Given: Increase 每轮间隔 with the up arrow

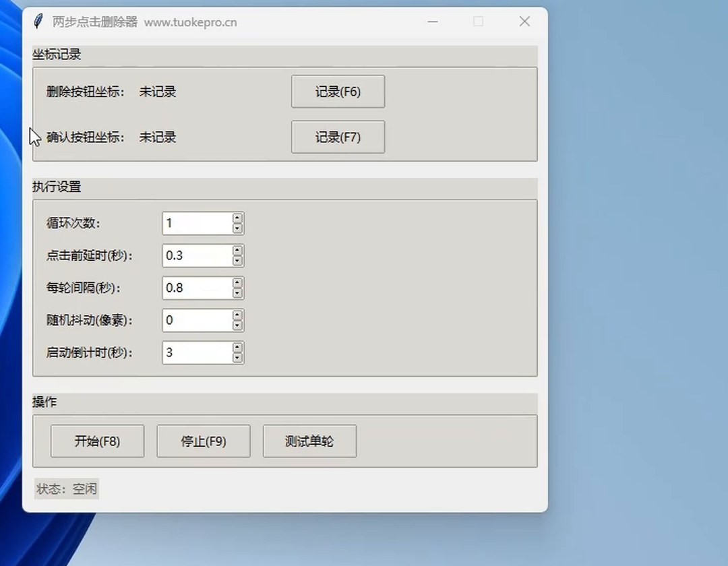Looking at the screenshot, I should tap(238, 283).
